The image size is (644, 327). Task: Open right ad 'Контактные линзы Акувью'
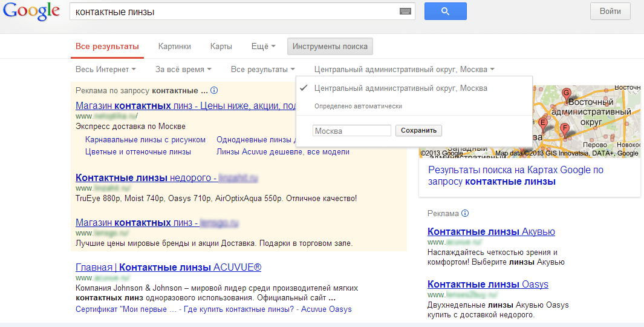tap(491, 231)
